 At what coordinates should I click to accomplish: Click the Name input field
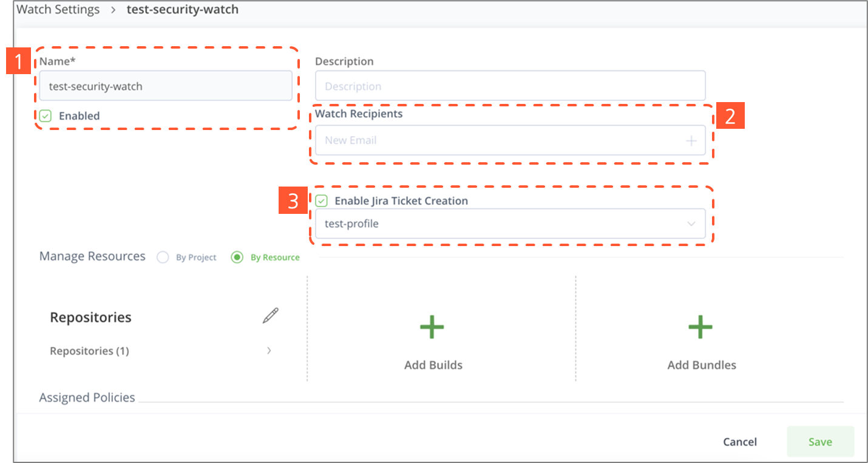click(166, 86)
